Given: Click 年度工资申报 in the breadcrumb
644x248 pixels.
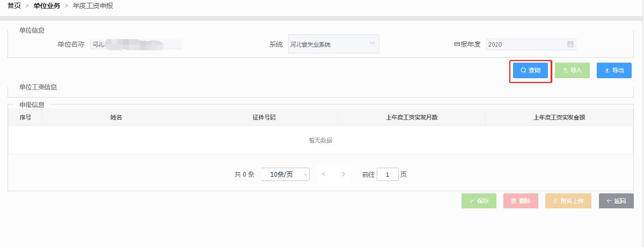Looking at the screenshot, I should tap(93, 5).
